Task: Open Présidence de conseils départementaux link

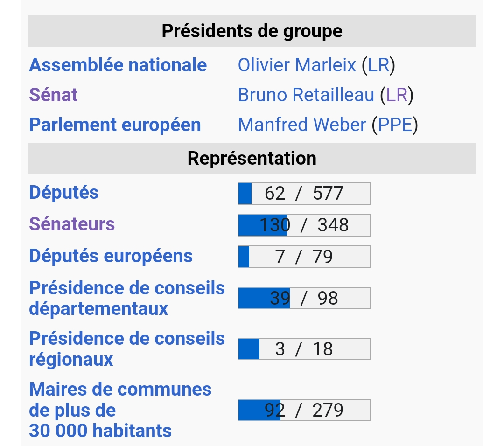Action: [x=127, y=298]
